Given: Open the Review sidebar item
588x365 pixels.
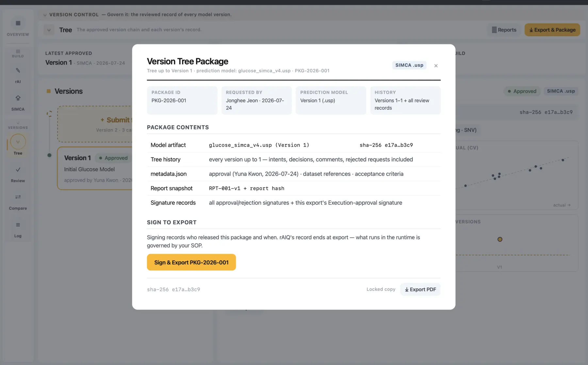Looking at the screenshot, I should pyautogui.click(x=18, y=174).
